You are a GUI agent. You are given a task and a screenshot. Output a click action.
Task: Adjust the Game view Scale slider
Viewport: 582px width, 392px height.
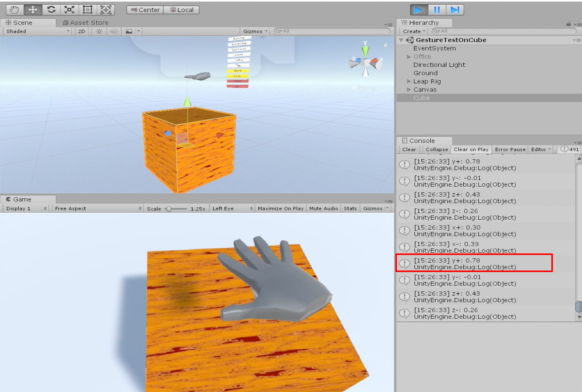tap(169, 209)
